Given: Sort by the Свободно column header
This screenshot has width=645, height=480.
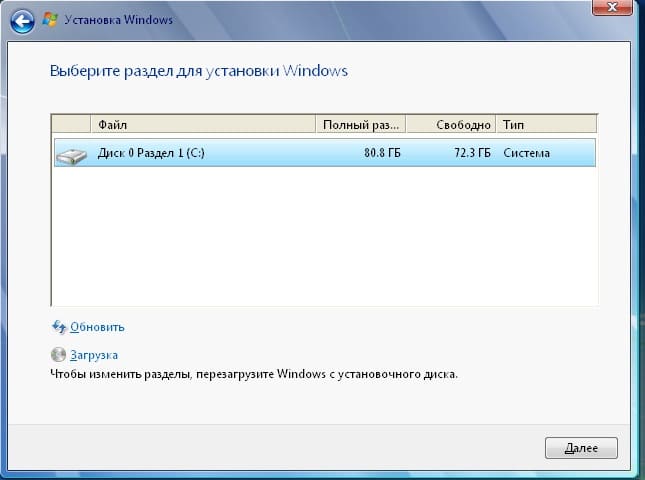Looking at the screenshot, I should click(452, 125).
